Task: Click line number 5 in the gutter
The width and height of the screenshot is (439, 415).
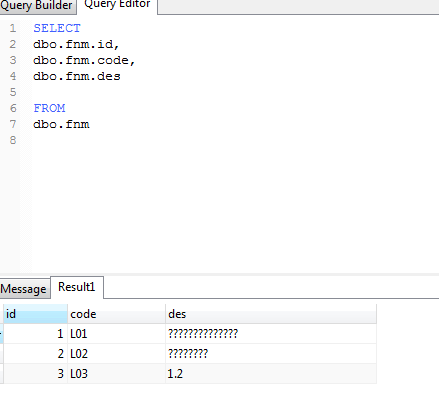Action: [x=13, y=92]
